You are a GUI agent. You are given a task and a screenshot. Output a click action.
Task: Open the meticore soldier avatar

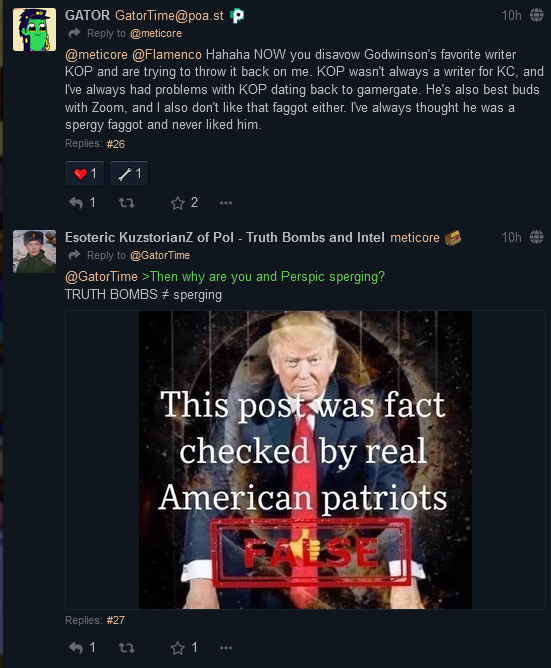point(35,251)
